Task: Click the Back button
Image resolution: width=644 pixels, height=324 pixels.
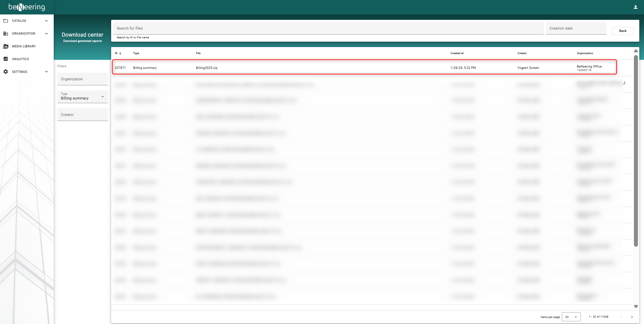Action: [x=623, y=31]
